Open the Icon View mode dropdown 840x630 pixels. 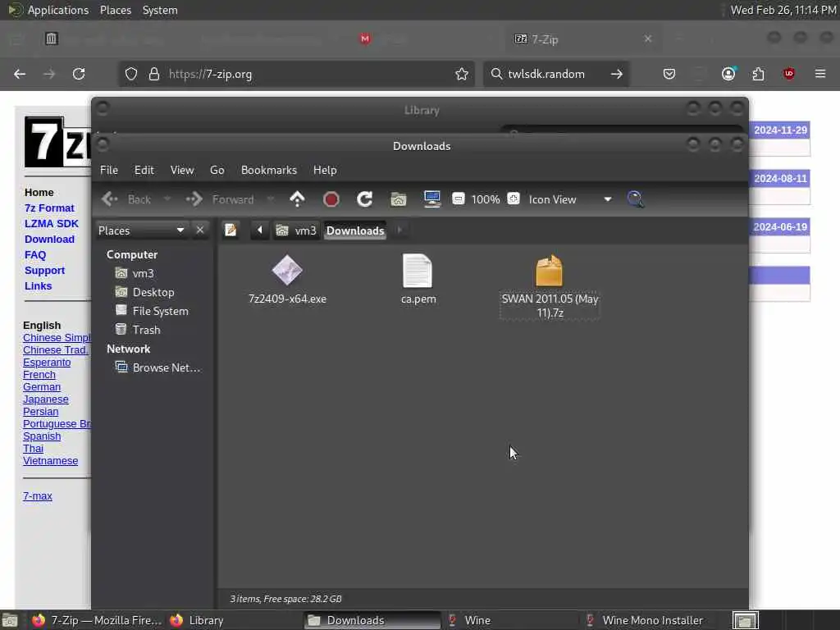(570, 199)
